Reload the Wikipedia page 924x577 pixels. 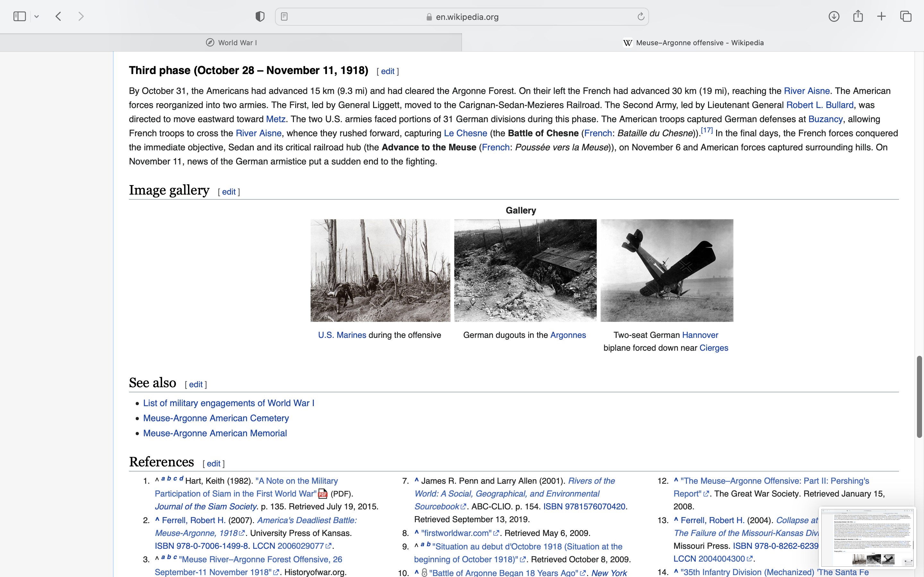(641, 16)
